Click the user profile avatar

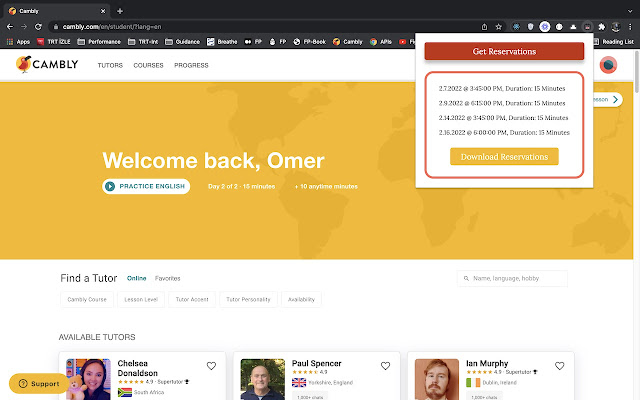pyautogui.click(x=608, y=65)
